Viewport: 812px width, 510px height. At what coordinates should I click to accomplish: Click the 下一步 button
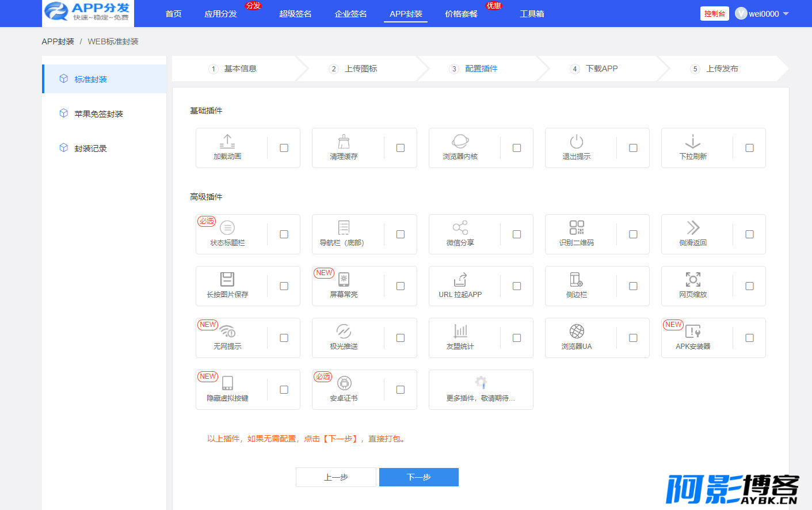(x=419, y=477)
